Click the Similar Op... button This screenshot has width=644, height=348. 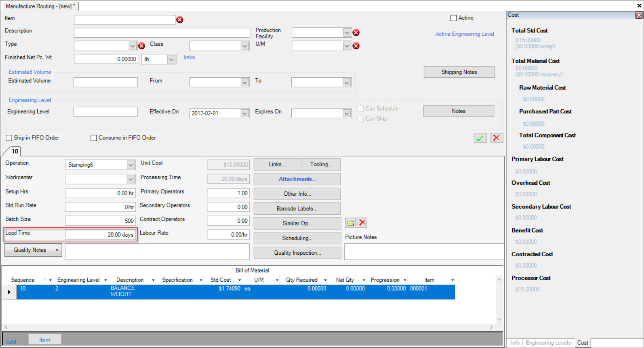tap(297, 223)
